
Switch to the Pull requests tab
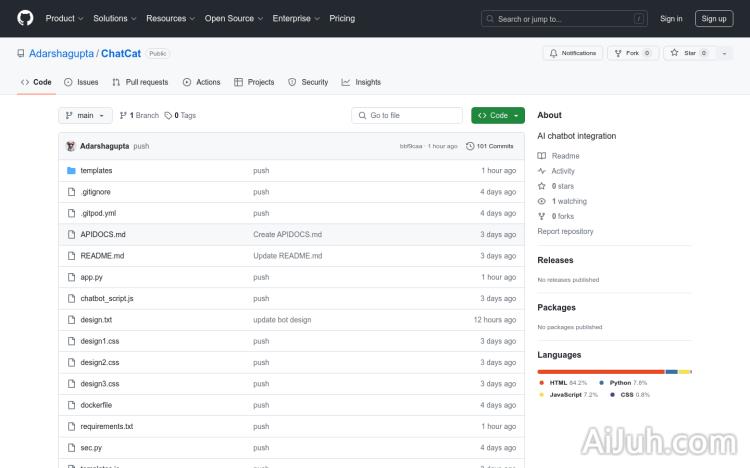140,82
